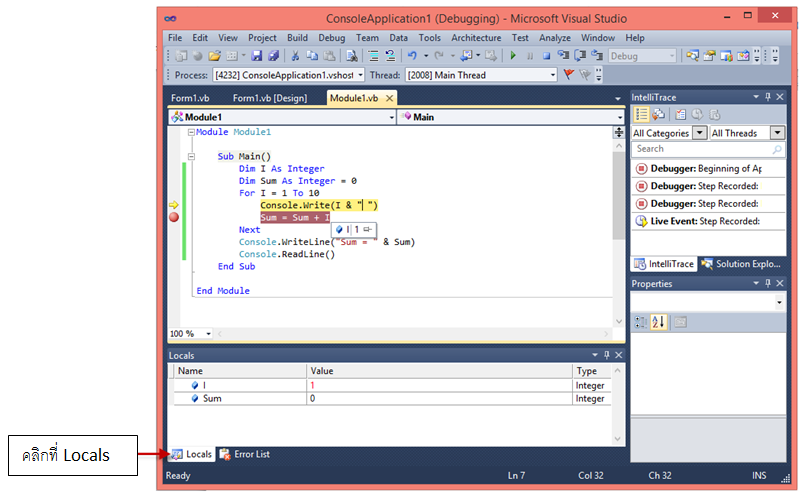The image size is (804, 497).
Task: Click the IntelliTrace Search field
Action: pyautogui.click(x=708, y=149)
